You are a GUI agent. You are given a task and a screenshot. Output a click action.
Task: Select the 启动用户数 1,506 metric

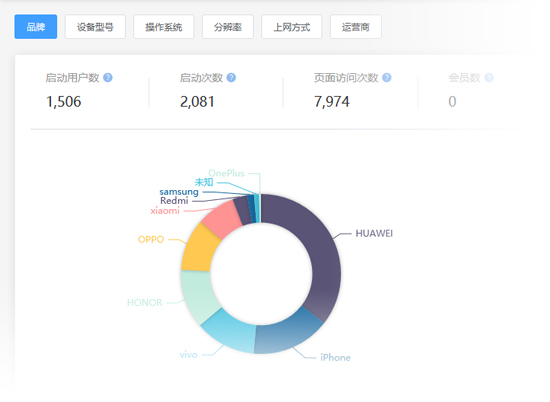tap(79, 91)
